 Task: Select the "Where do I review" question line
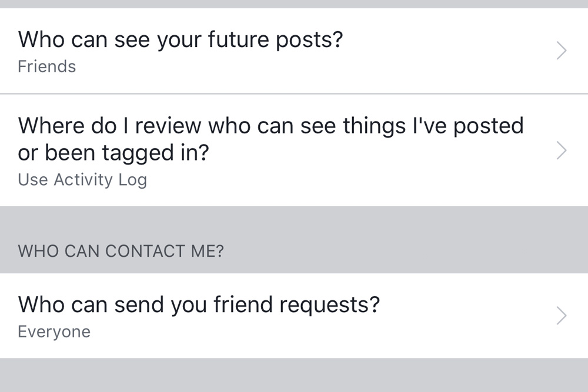pos(270,126)
